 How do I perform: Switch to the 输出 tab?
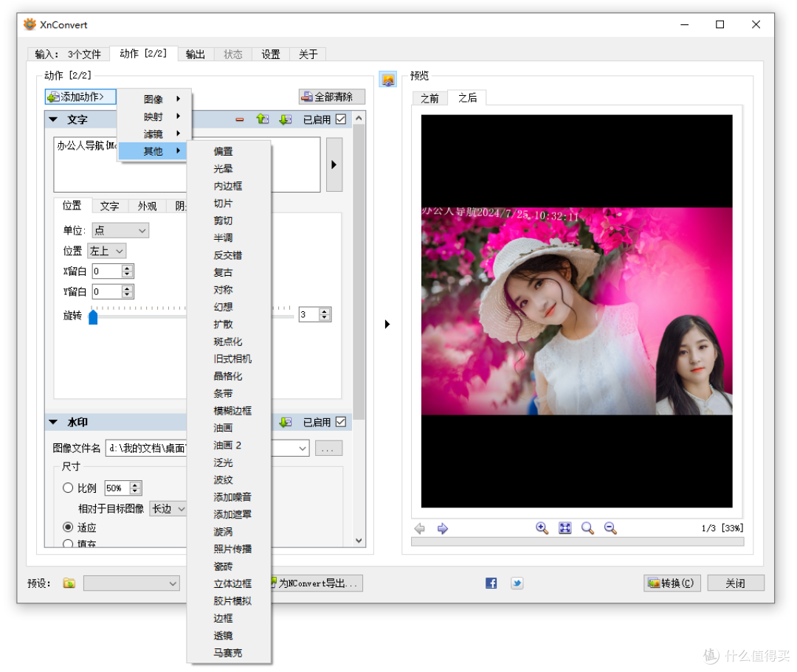(195, 55)
